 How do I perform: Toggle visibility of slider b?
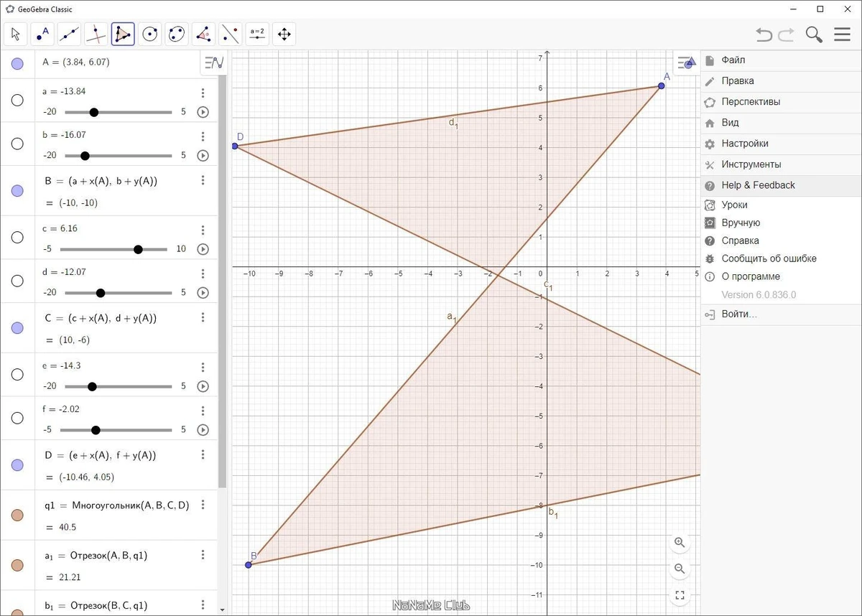coord(17,143)
